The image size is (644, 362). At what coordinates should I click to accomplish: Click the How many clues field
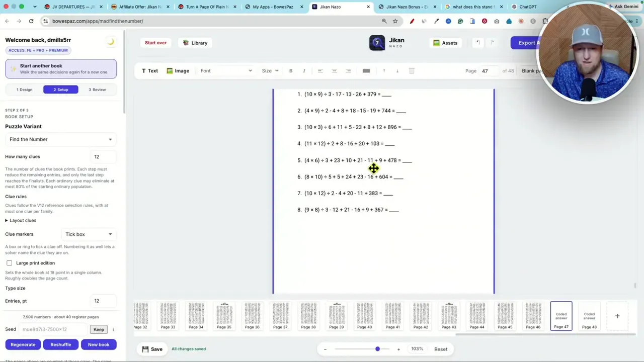click(x=103, y=157)
